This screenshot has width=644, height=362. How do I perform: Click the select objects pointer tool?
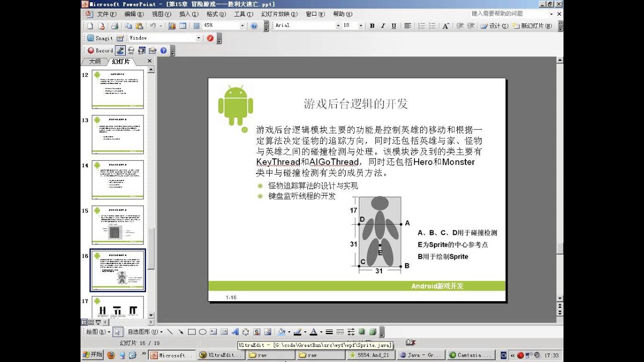click(117, 332)
